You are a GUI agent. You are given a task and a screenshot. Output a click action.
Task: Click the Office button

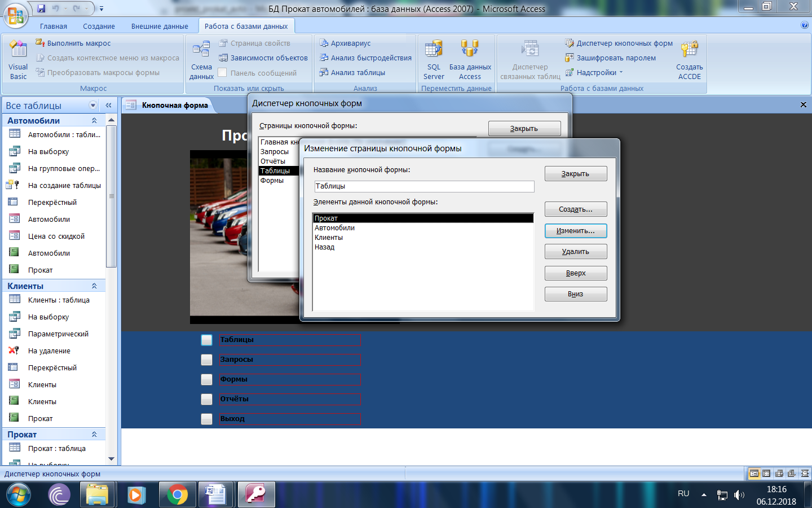(16, 16)
